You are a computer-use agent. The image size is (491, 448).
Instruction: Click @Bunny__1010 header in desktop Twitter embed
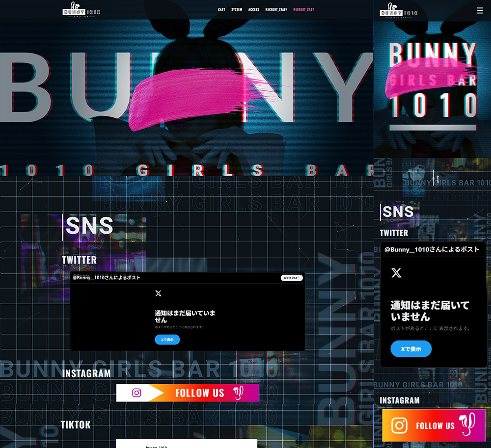(x=107, y=278)
